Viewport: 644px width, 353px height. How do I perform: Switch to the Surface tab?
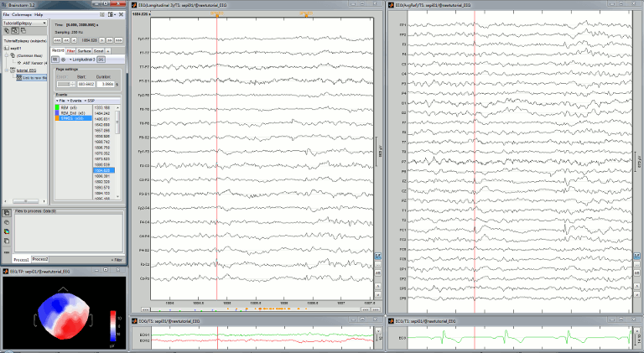click(x=85, y=51)
